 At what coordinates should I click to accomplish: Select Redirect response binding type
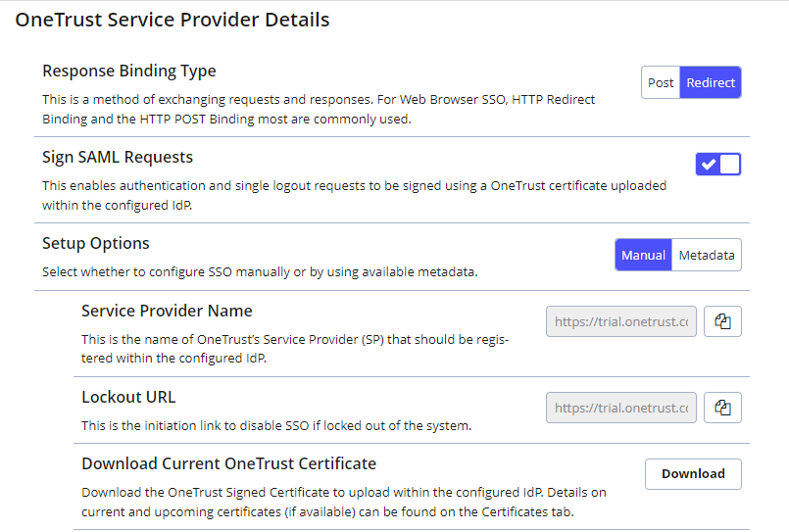(x=711, y=82)
